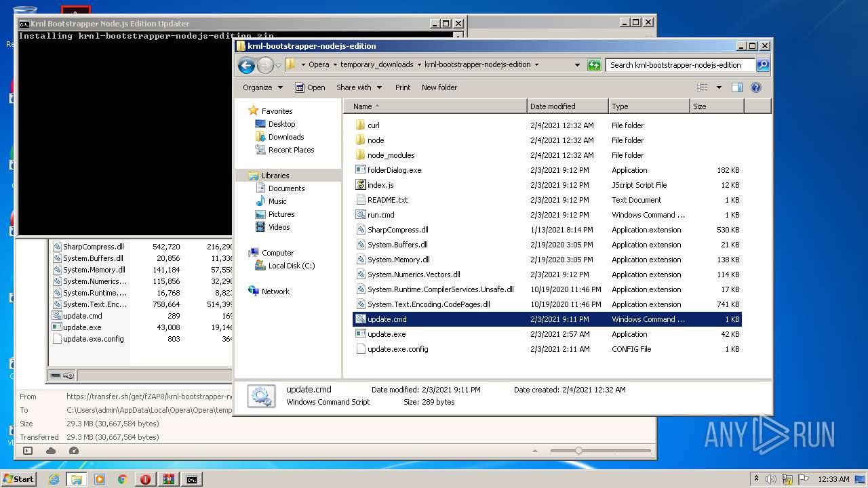
Task: Select the curl folder
Action: tap(547, 125)
